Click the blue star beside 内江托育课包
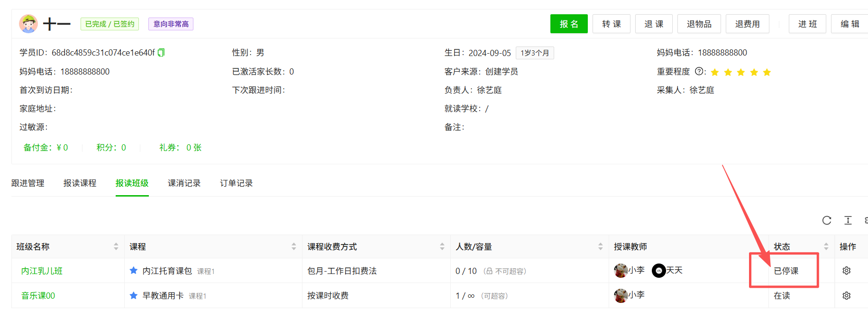 click(x=134, y=271)
